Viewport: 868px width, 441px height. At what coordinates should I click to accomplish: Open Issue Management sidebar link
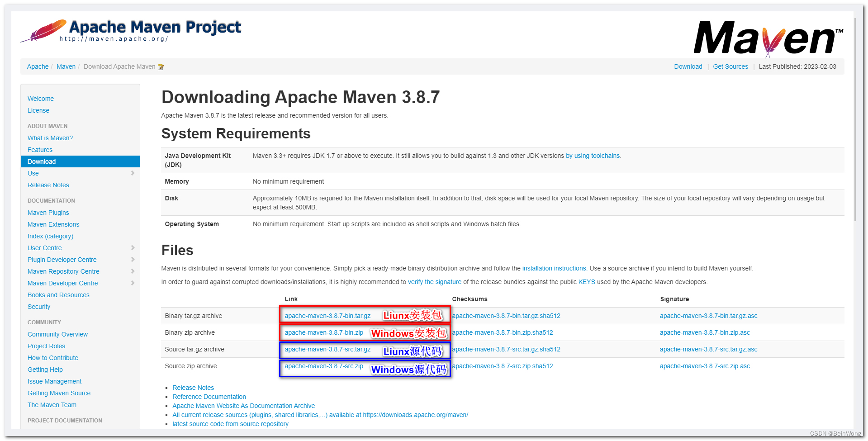coord(54,381)
